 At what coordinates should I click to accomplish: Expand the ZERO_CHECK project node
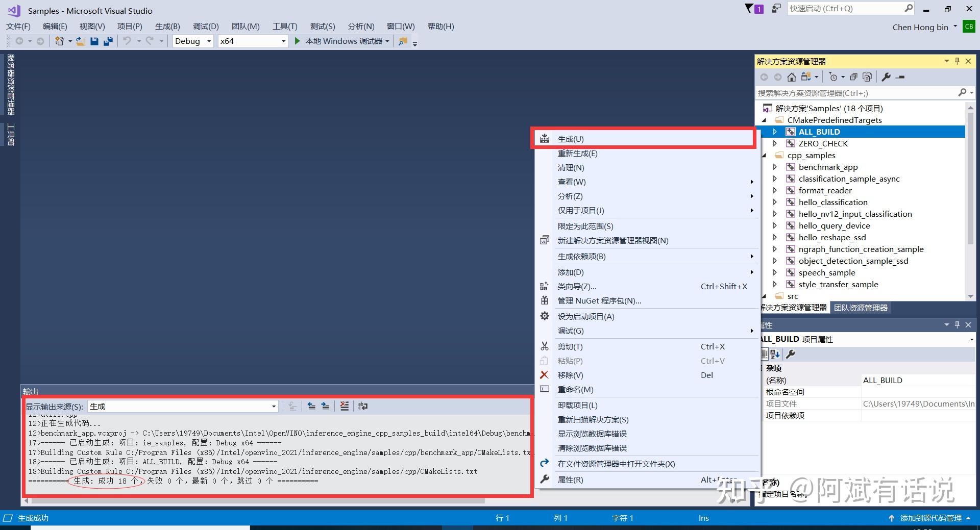(775, 143)
